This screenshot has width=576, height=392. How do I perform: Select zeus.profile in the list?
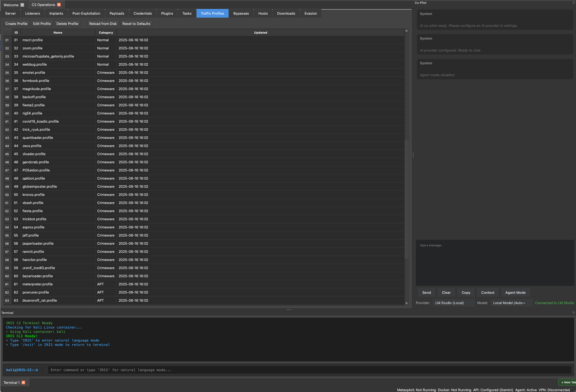[x=204, y=146]
